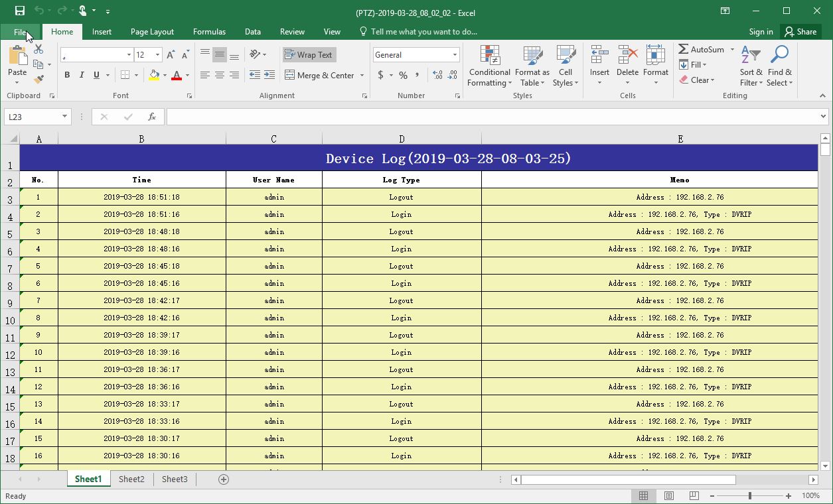
Task: Click Merge & Center button
Action: pos(319,76)
